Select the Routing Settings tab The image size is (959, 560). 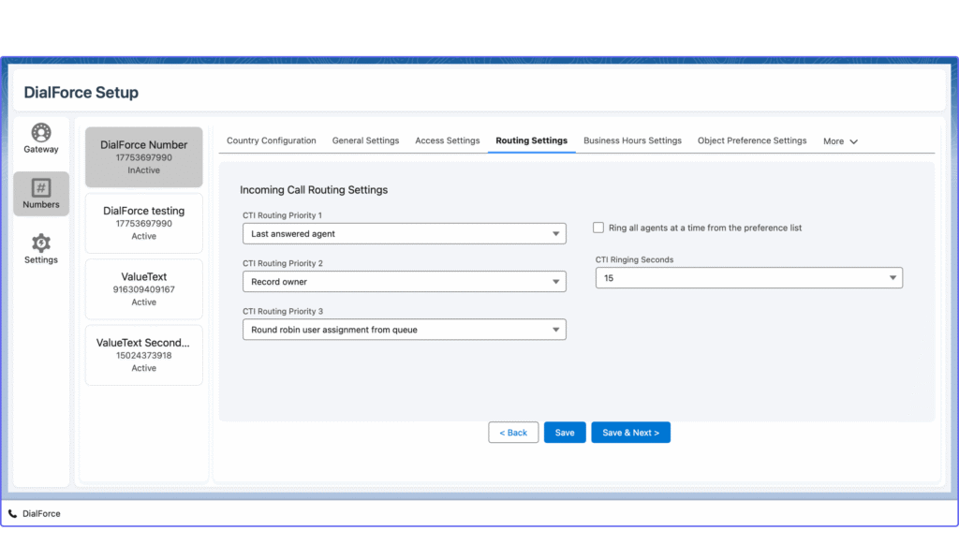point(532,140)
